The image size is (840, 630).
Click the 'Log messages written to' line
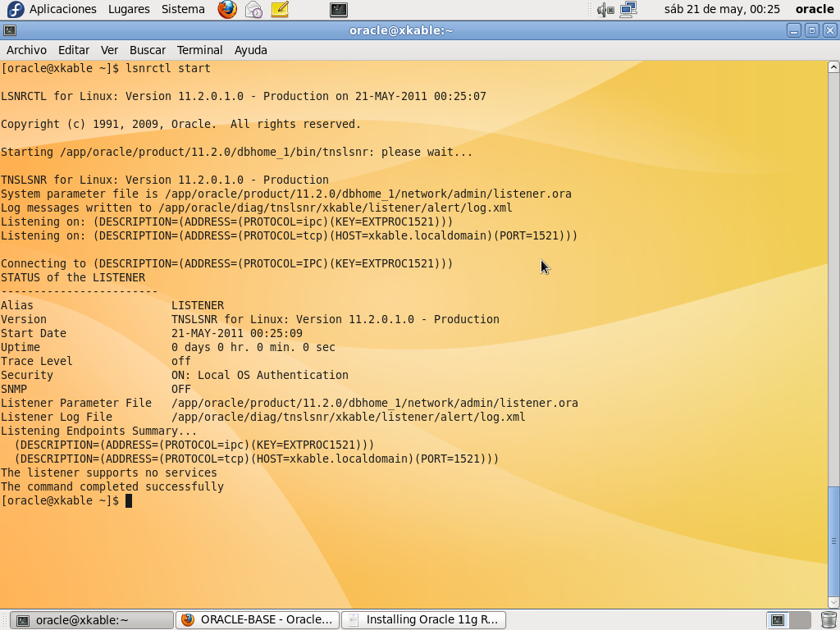(x=256, y=208)
